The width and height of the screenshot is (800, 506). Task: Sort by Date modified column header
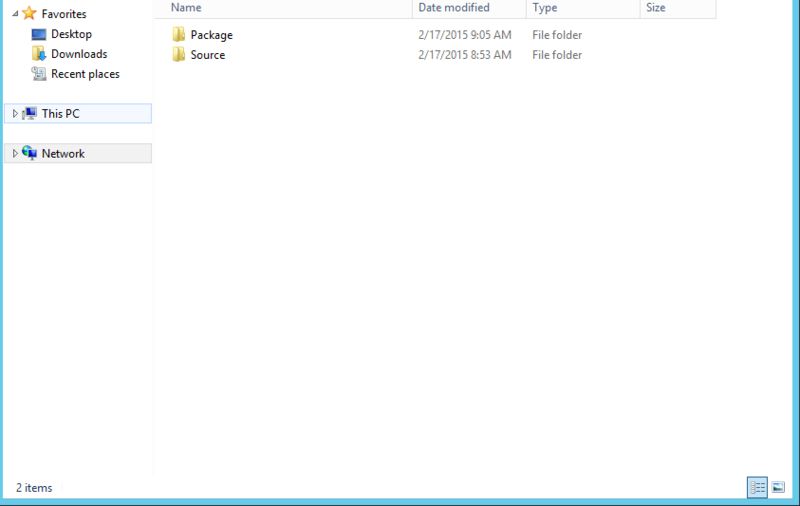[454, 8]
